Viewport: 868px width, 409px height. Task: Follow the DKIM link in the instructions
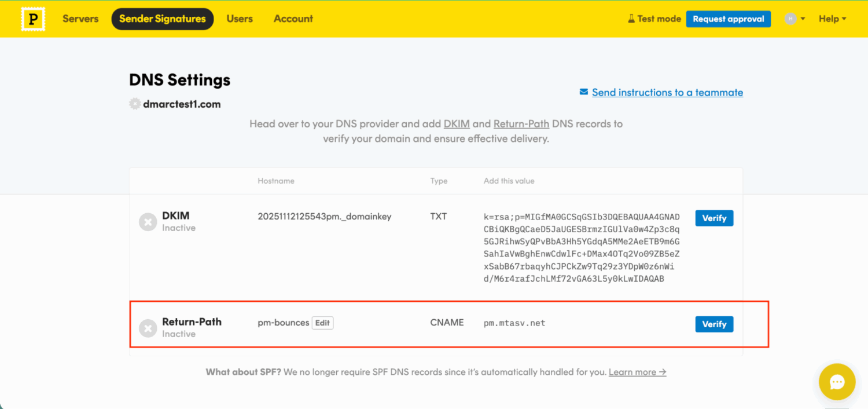[x=456, y=124]
